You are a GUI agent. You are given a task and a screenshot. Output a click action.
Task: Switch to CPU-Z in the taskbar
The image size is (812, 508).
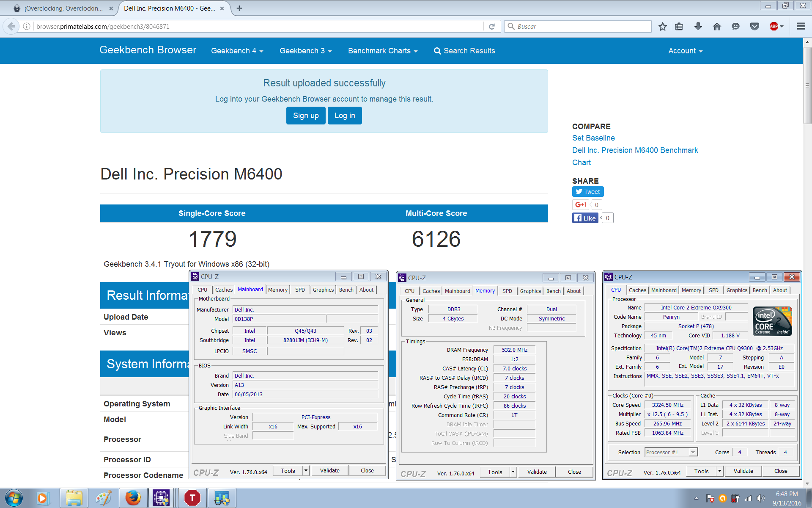tap(162, 498)
